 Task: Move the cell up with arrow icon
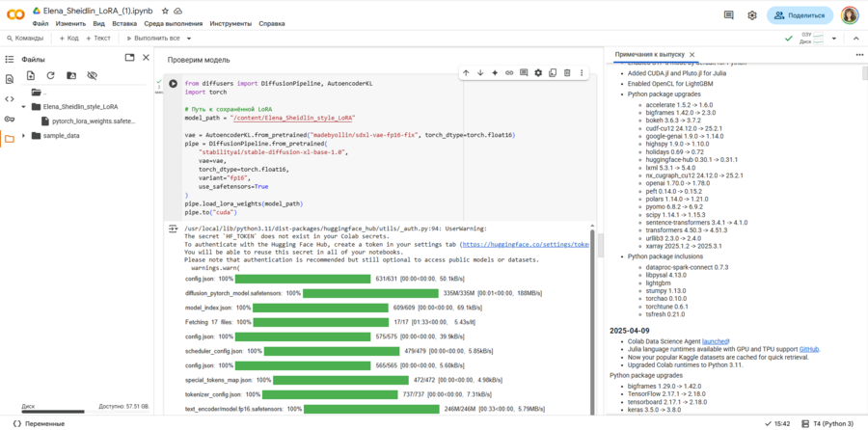pos(466,72)
